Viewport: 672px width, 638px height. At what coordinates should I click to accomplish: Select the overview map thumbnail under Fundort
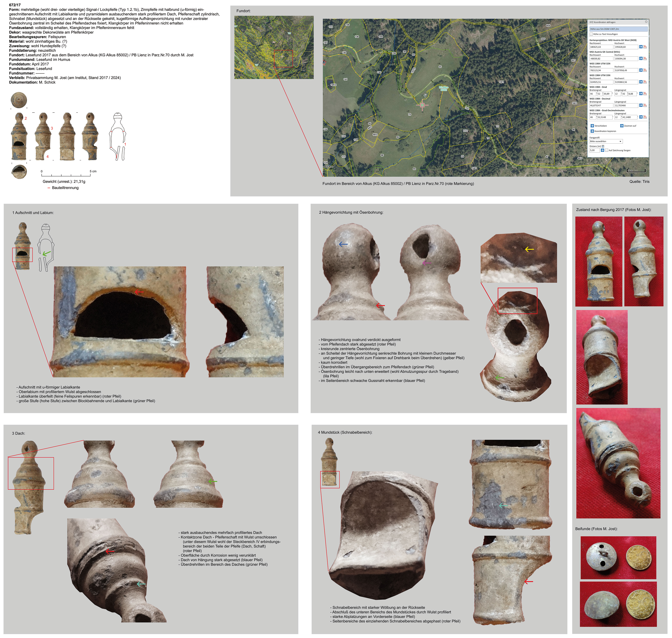(x=274, y=47)
